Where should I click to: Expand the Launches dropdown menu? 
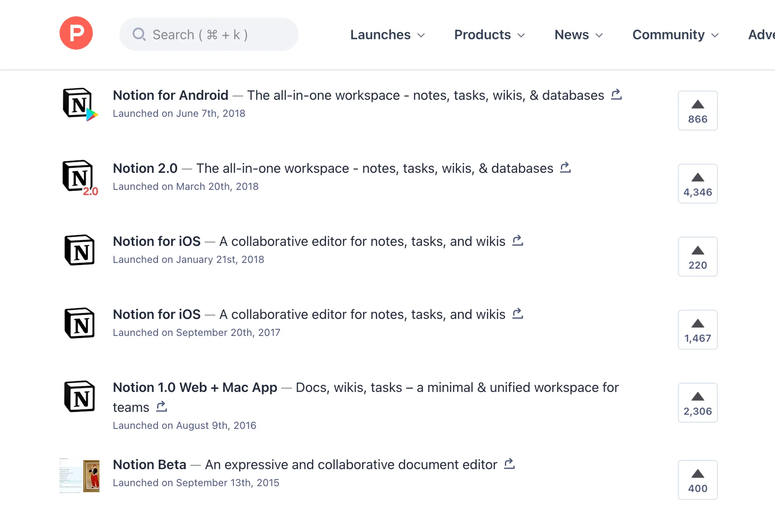click(387, 35)
